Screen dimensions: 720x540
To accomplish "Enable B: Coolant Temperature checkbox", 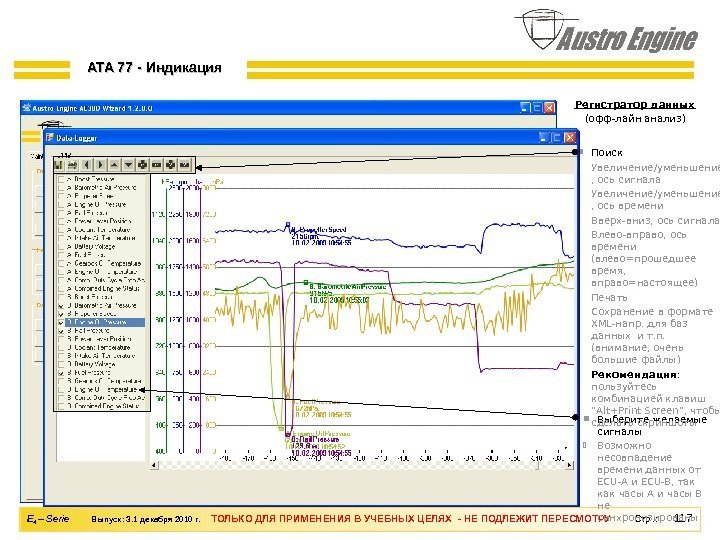I will [x=61, y=347].
